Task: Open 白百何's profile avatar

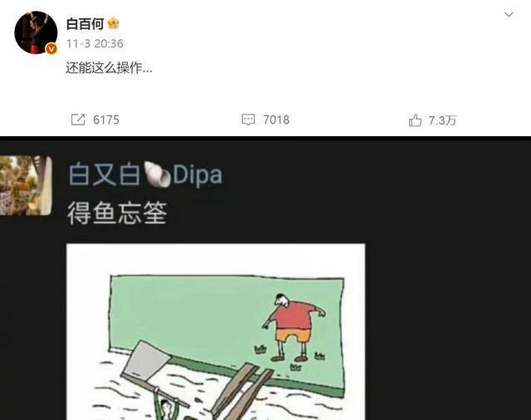Action: pos(36,32)
